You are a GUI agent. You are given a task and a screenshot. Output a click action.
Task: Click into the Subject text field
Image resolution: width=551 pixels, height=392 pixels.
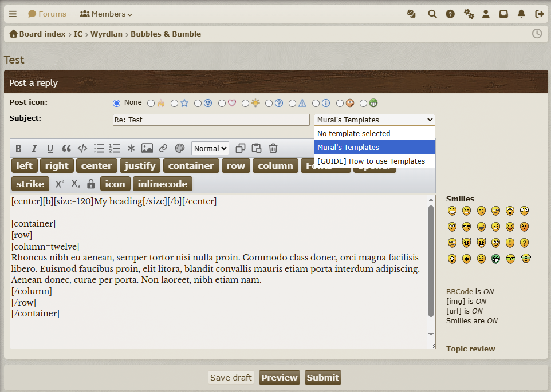211,120
